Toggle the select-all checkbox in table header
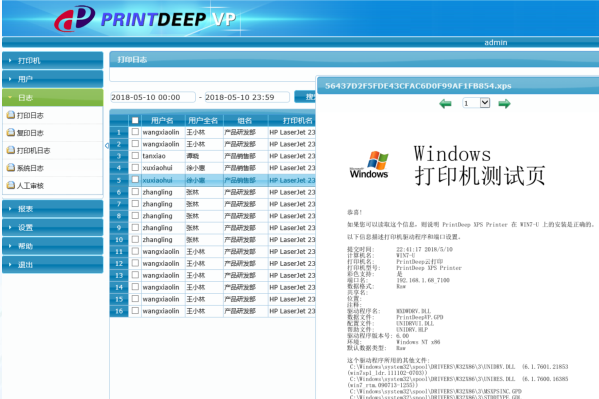The image size is (599, 399). click(x=135, y=120)
